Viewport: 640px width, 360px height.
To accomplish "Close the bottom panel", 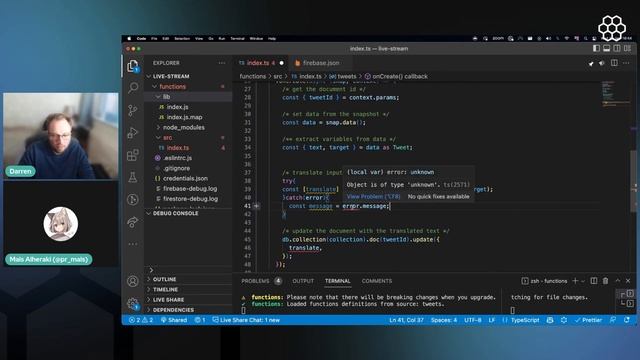I will pos(628,281).
